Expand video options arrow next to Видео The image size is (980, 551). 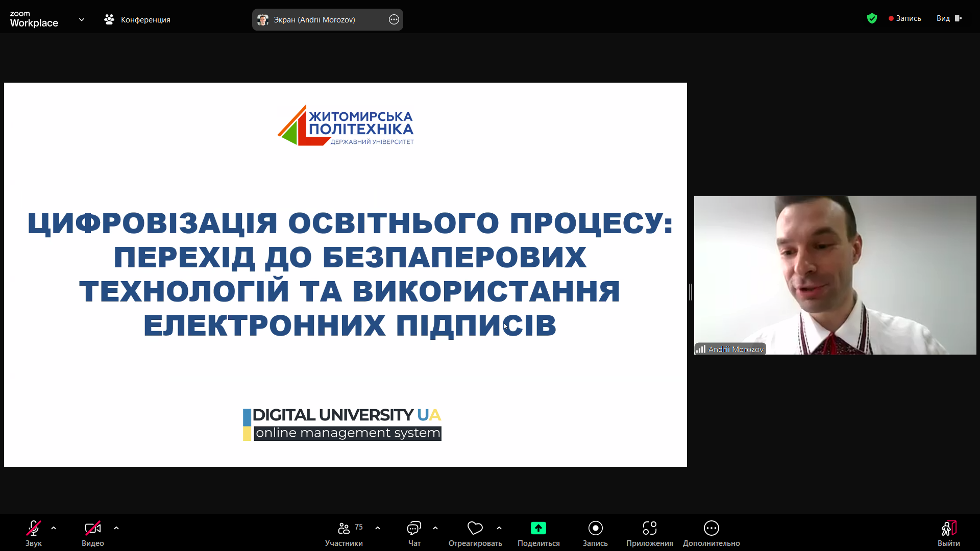point(116,528)
